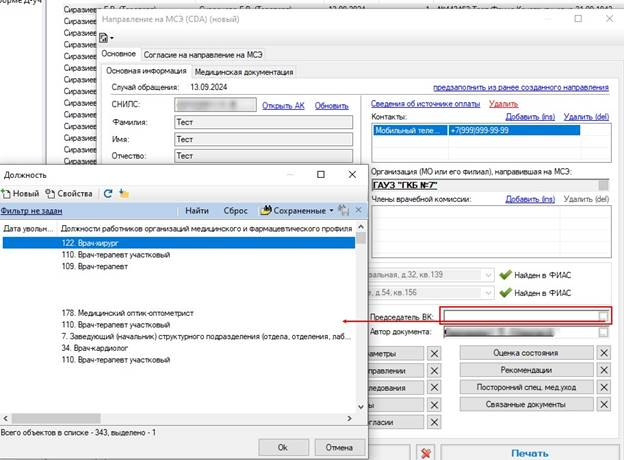Select the row 34. Врач-кардиолог
This screenshot has height=460, width=624.
(179, 348)
